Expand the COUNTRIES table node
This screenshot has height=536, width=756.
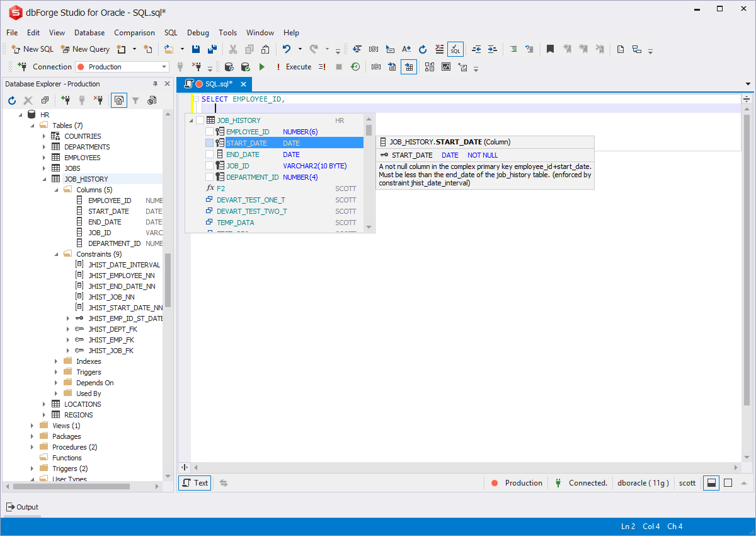(x=44, y=136)
